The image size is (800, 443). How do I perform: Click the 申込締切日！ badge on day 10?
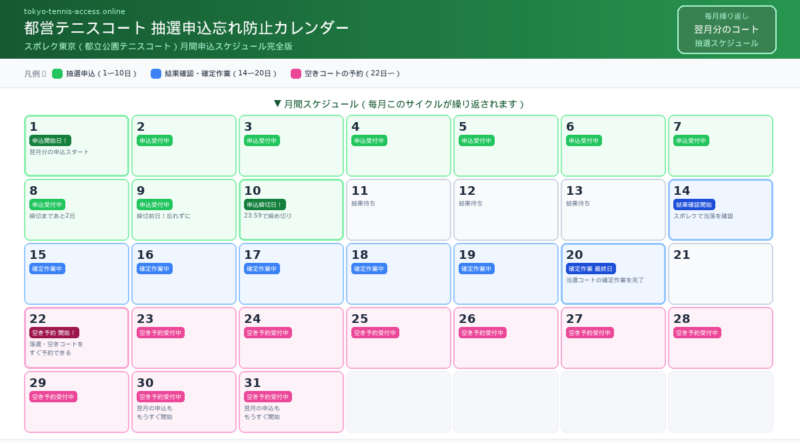coord(264,205)
